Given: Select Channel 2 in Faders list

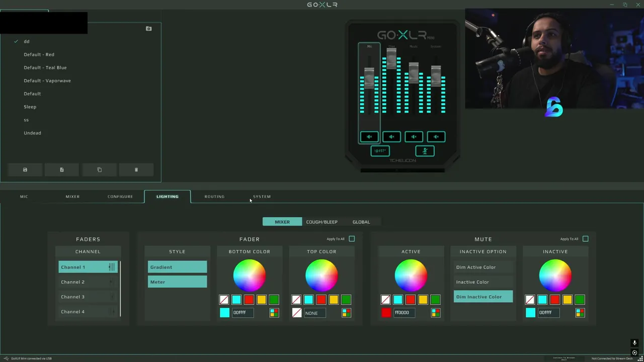Looking at the screenshot, I should coord(88,282).
